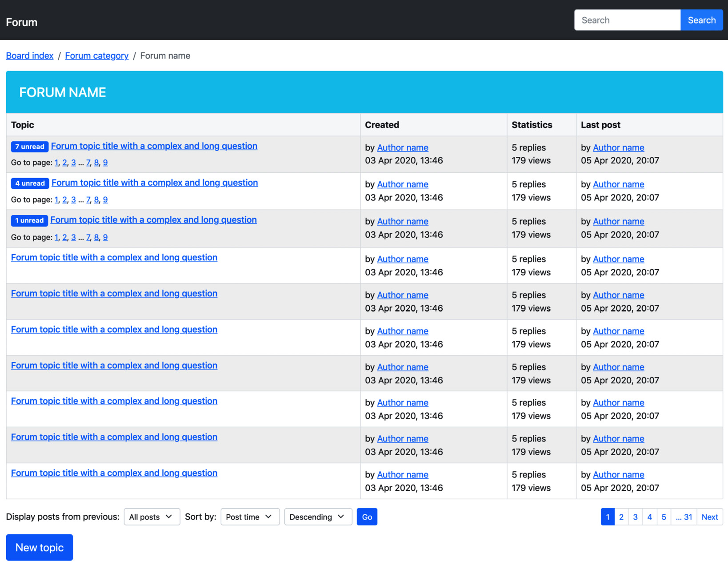Click the New topic button
The width and height of the screenshot is (728, 565).
(x=39, y=547)
